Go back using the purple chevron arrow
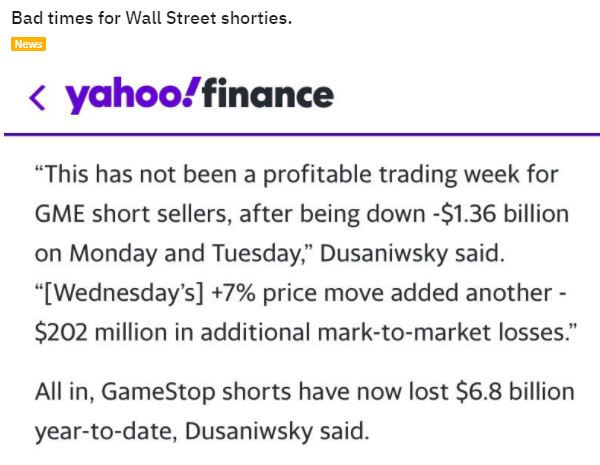Image resolution: width=600 pixels, height=465 pixels. pyautogui.click(x=38, y=98)
